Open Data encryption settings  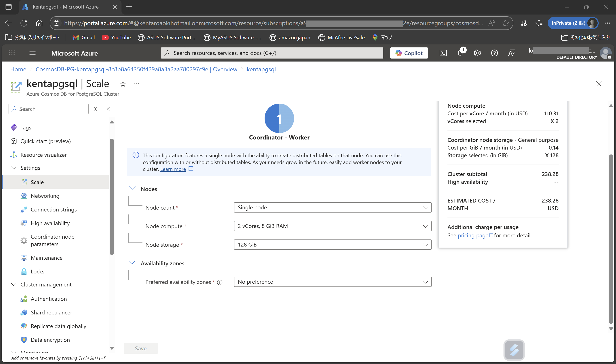(x=50, y=340)
